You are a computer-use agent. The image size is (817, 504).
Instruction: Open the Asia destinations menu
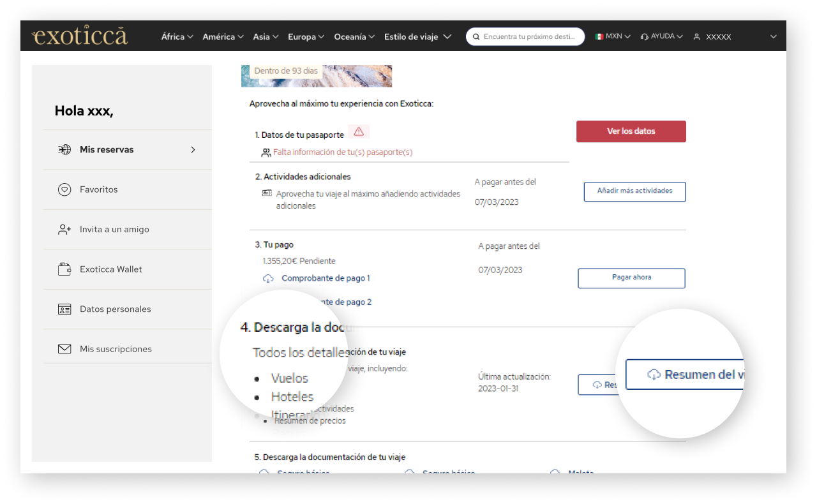266,36
